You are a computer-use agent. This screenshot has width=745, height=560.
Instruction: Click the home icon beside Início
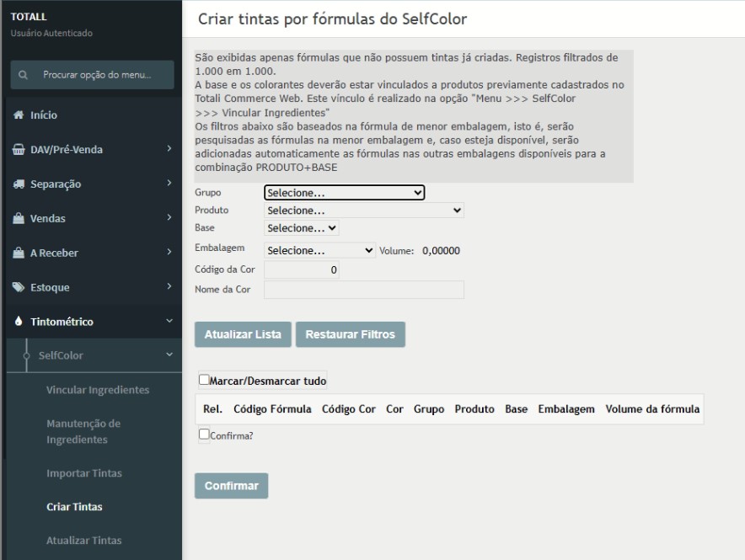tap(19, 115)
